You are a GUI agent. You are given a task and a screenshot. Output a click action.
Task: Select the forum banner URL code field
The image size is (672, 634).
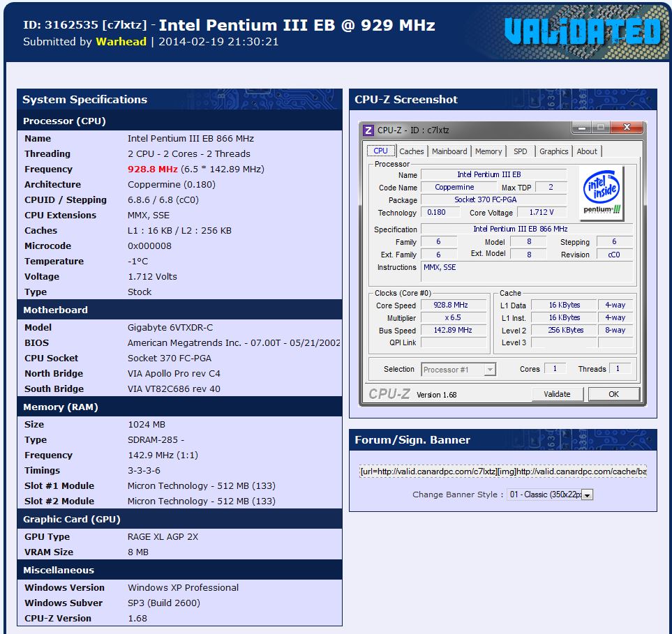click(x=502, y=471)
